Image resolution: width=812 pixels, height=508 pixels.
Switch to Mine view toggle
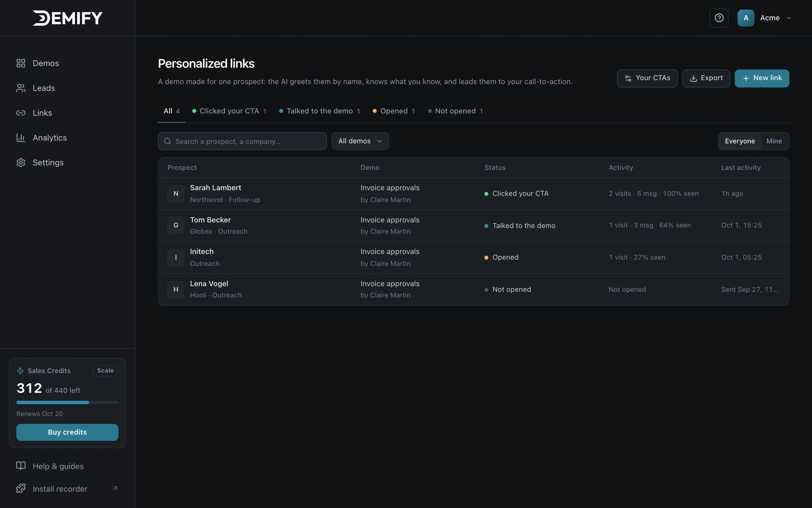[x=774, y=141]
